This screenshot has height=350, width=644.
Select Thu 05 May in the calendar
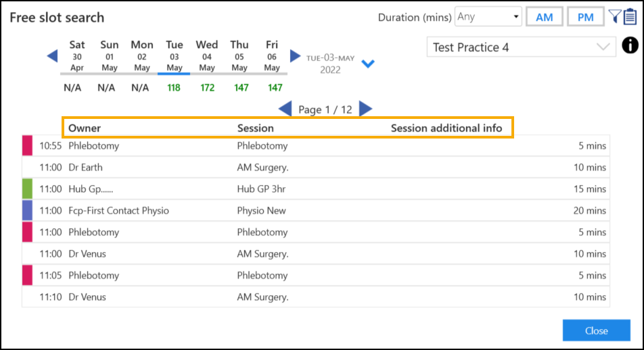(x=239, y=56)
